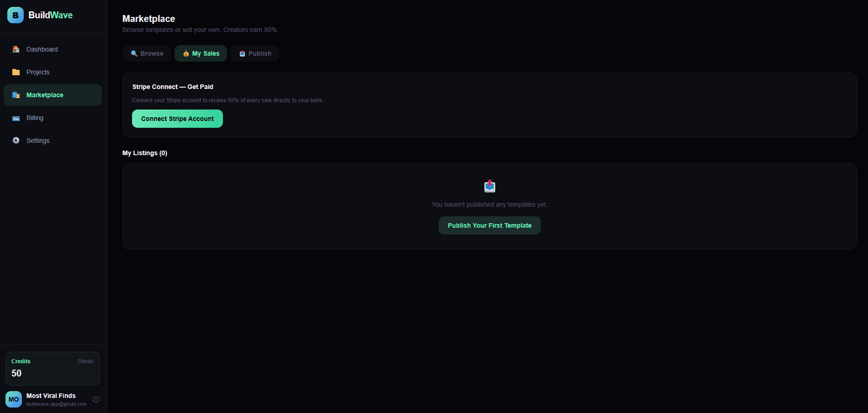Click Connect Stripe Account
868x413 pixels.
177,118
